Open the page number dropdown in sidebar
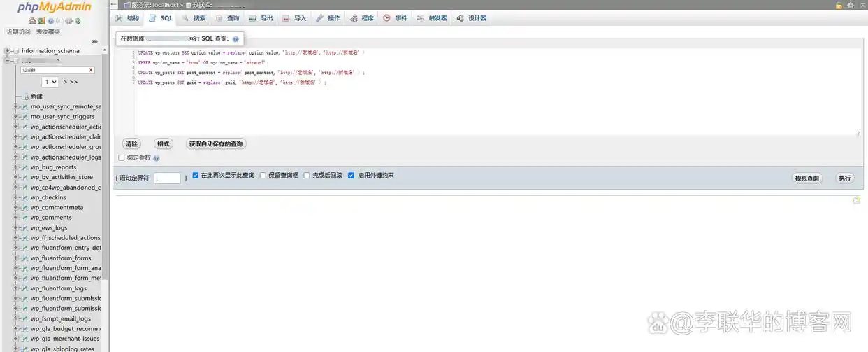 50,82
